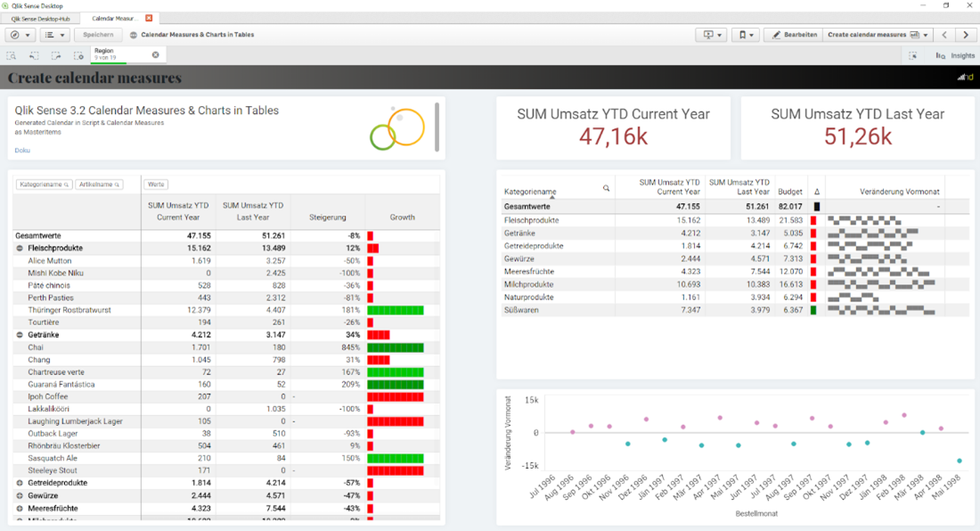Viewport: 980px width, 531px height.
Task: Switch to the Qlik Sense Desktop-Hub tab
Action: [x=41, y=19]
